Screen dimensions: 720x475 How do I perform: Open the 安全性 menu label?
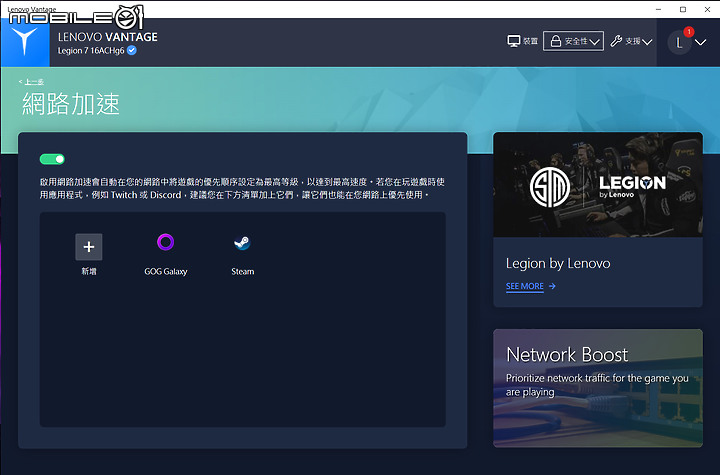[x=576, y=41]
